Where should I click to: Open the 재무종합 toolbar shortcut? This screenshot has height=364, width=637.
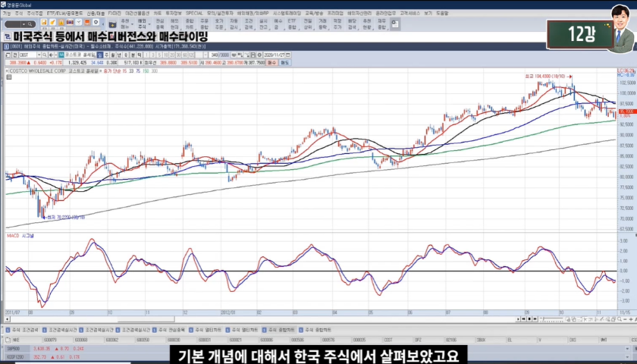(x=382, y=24)
